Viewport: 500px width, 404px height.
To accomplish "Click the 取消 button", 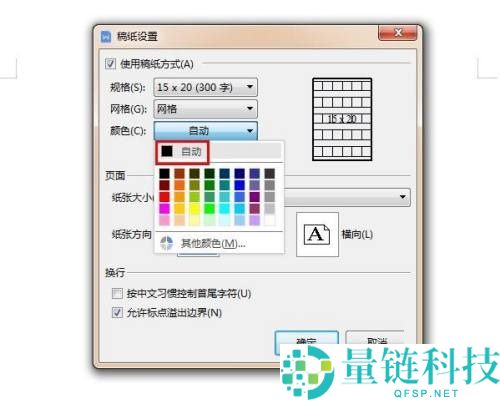I will click(x=377, y=340).
